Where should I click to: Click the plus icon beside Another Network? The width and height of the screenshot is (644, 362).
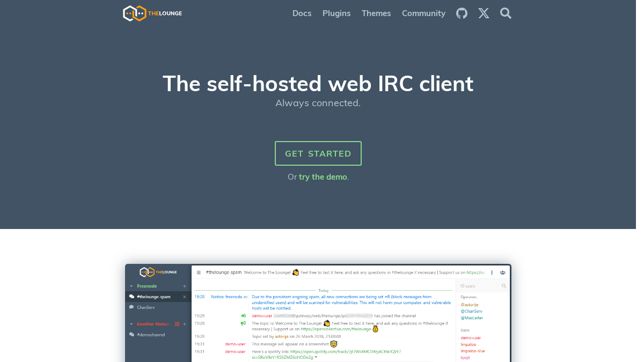(x=185, y=324)
